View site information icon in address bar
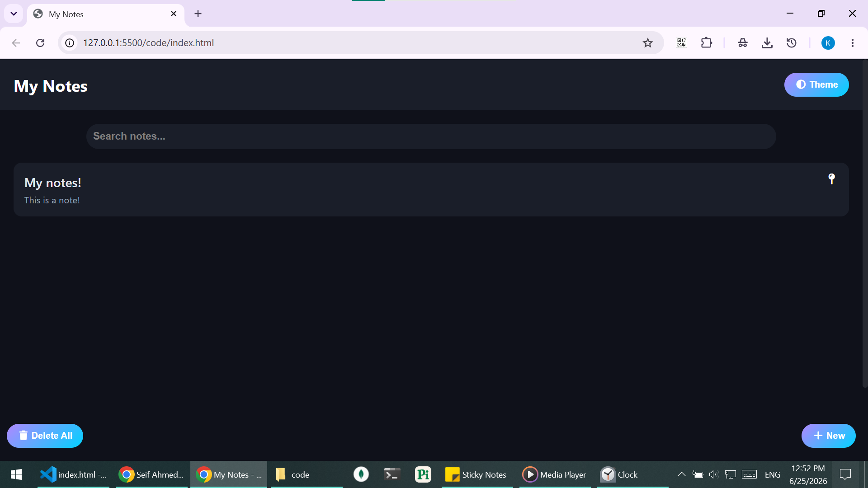This screenshot has height=488, width=868. coord(70,43)
